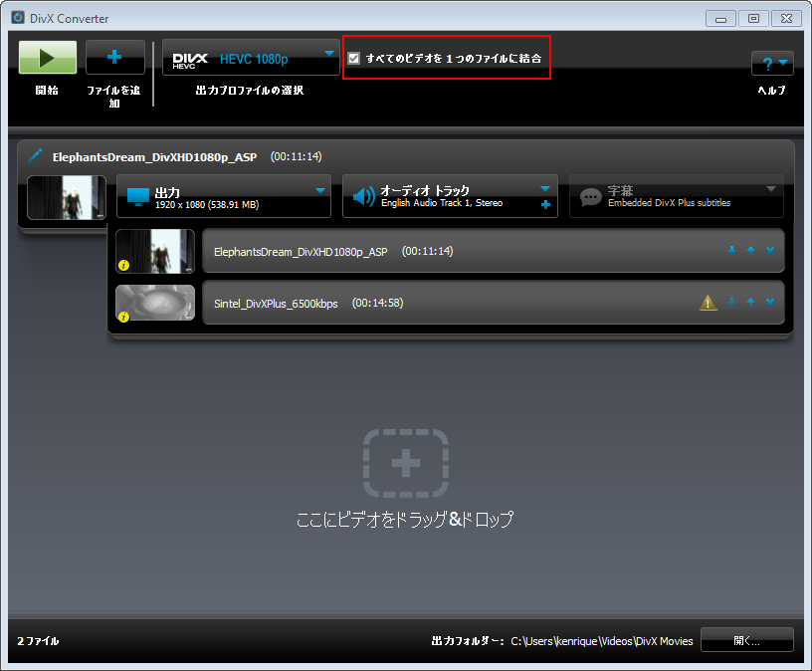Maximize the DivX Converter window

point(754,19)
